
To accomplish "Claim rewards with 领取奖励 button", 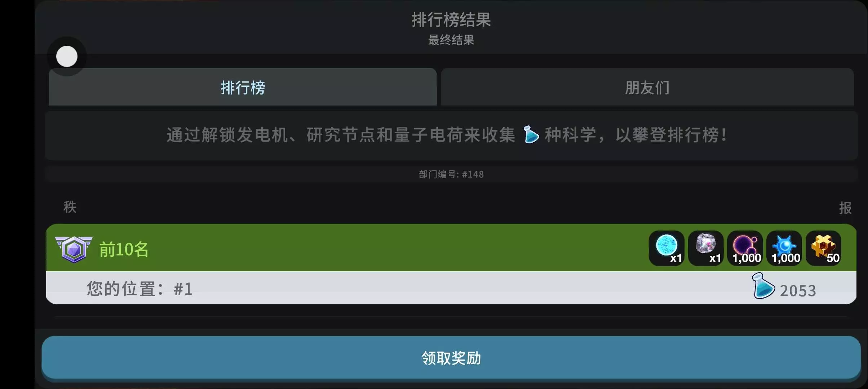I will 451,358.
